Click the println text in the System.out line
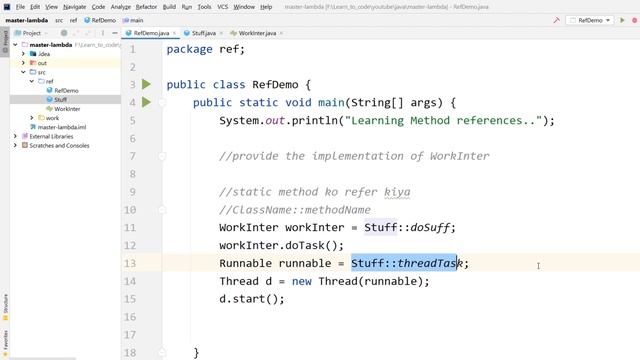The image size is (640, 360). [314, 120]
